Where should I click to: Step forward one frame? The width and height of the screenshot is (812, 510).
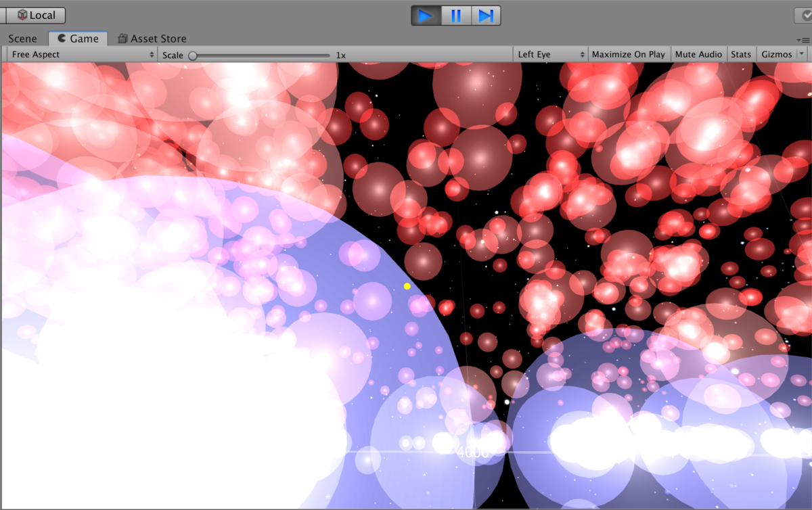[486, 16]
